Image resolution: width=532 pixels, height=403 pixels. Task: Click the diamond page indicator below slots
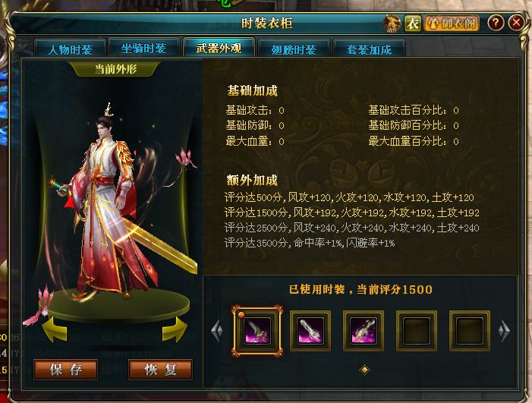(x=365, y=370)
